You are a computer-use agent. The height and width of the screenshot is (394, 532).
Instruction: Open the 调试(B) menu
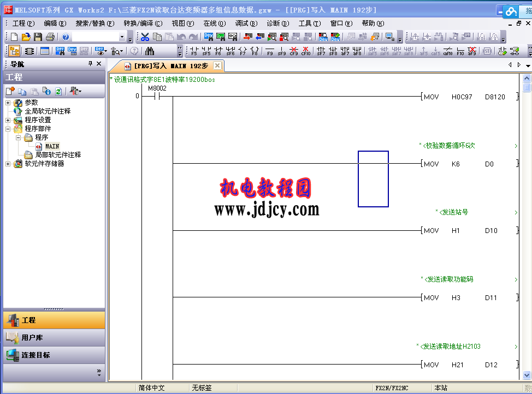(246, 23)
